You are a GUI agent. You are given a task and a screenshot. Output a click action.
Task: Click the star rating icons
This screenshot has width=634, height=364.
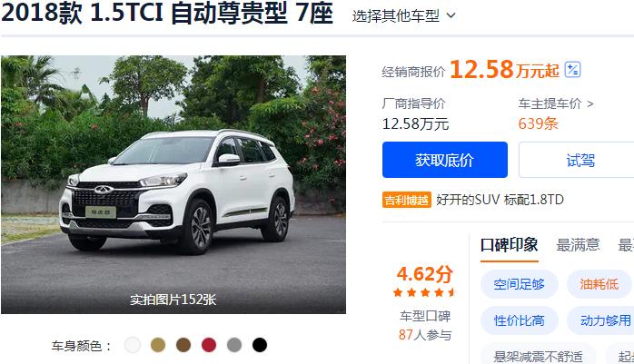click(424, 292)
